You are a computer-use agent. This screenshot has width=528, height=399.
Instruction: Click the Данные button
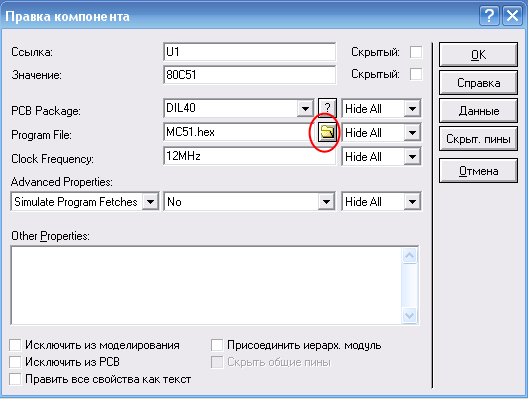point(478,111)
